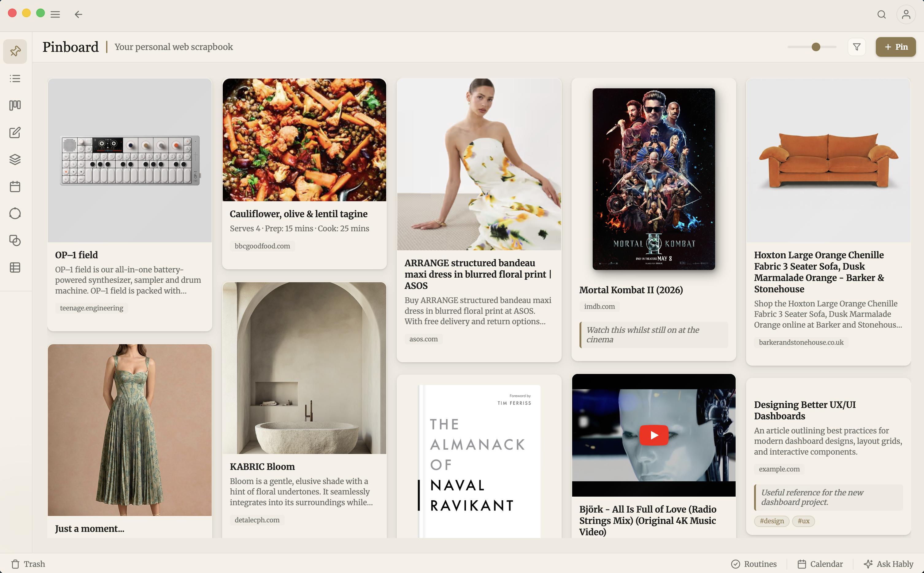Open the 'OP–1 field' title
Image resolution: width=924 pixels, height=573 pixels.
point(77,255)
